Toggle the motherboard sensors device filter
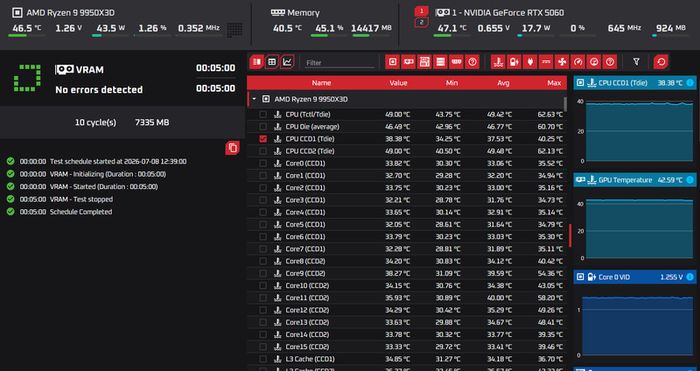 tap(425, 62)
